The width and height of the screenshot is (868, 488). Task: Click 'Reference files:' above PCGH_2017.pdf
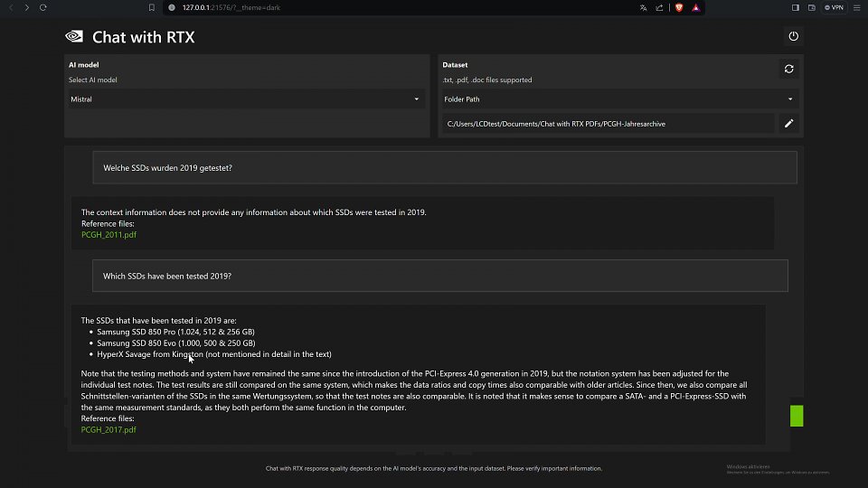[x=108, y=418]
